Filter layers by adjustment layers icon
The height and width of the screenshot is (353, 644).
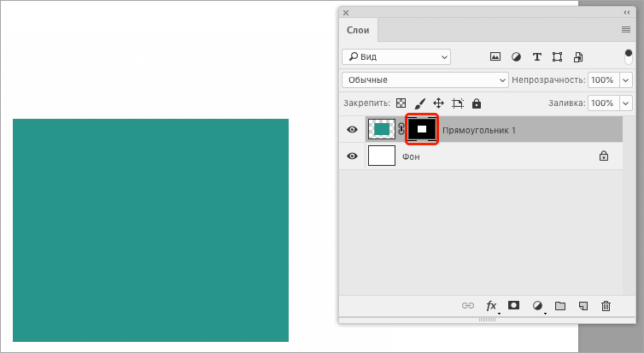tap(516, 57)
